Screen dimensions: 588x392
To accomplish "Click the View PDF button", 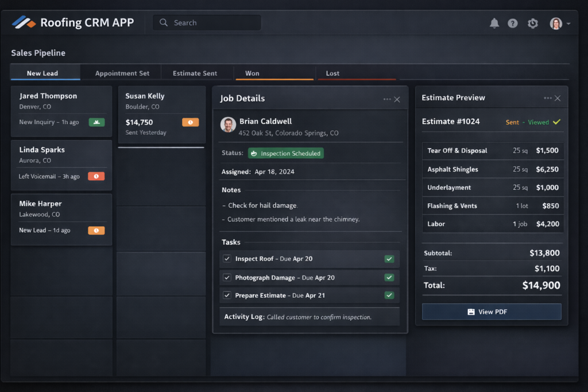I will tap(492, 312).
